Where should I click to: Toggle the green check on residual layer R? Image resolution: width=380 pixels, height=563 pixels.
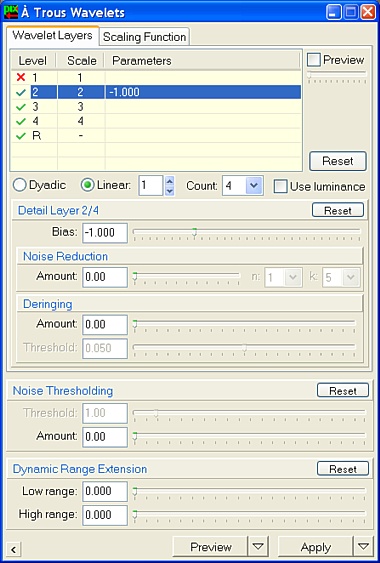[x=21, y=136]
